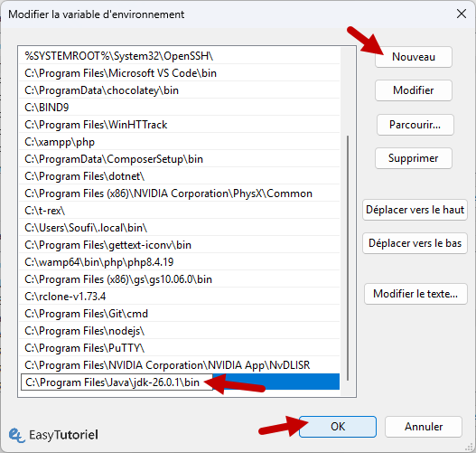Screen dimensions: 476x453
Task: Click Déplacer vers le bas
Action: coord(415,243)
